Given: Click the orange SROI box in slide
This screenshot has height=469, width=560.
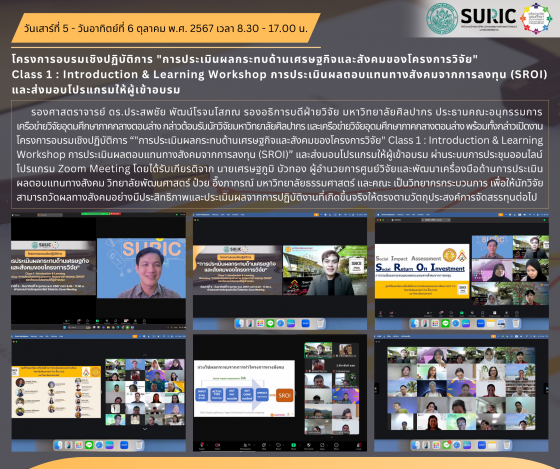Looking at the screenshot, I should (x=284, y=395).
